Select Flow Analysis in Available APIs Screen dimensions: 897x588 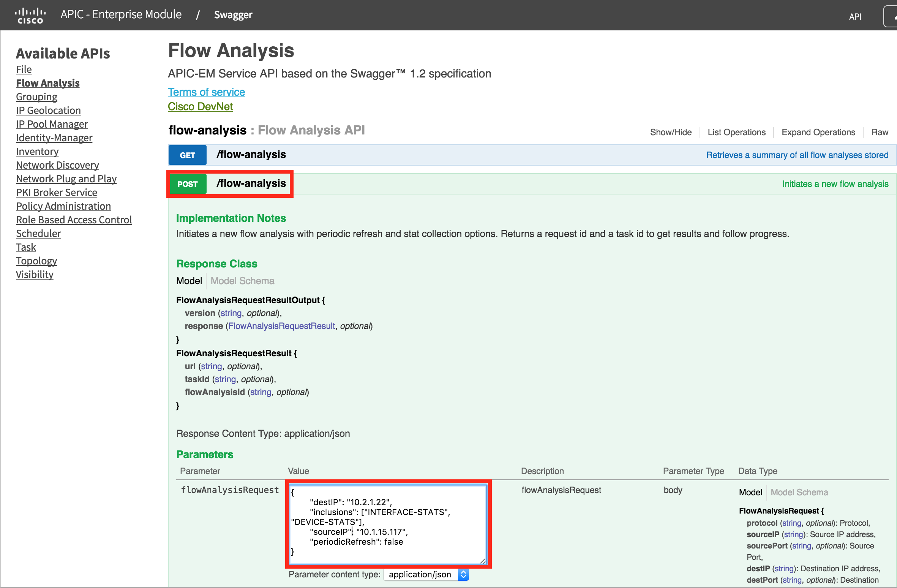point(48,83)
